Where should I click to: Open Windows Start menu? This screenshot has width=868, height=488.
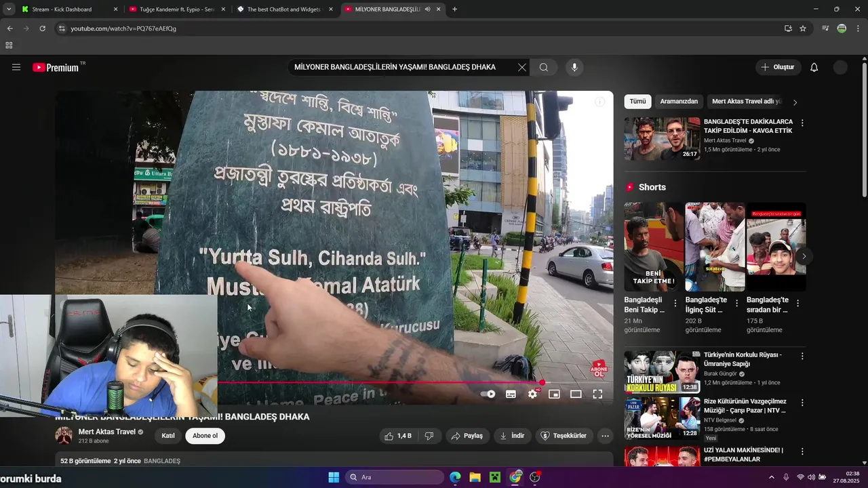(334, 477)
